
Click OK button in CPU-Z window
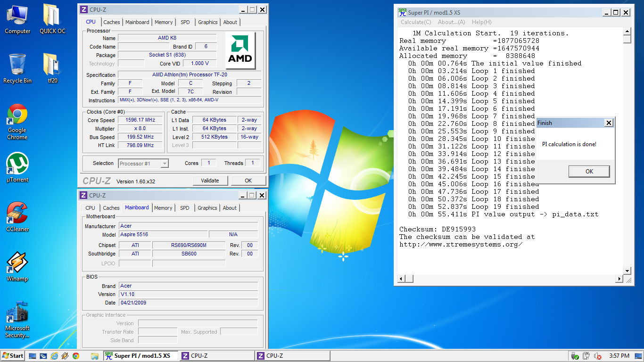click(x=248, y=181)
